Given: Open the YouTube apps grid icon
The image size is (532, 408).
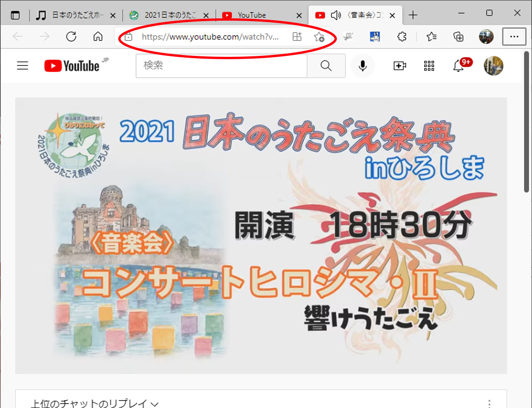Looking at the screenshot, I should (x=429, y=66).
